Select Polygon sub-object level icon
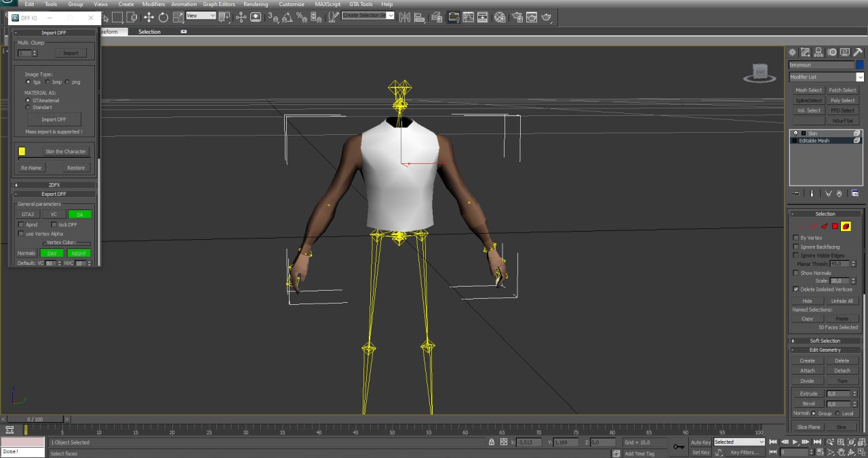Image resolution: width=868 pixels, height=458 pixels. click(835, 226)
